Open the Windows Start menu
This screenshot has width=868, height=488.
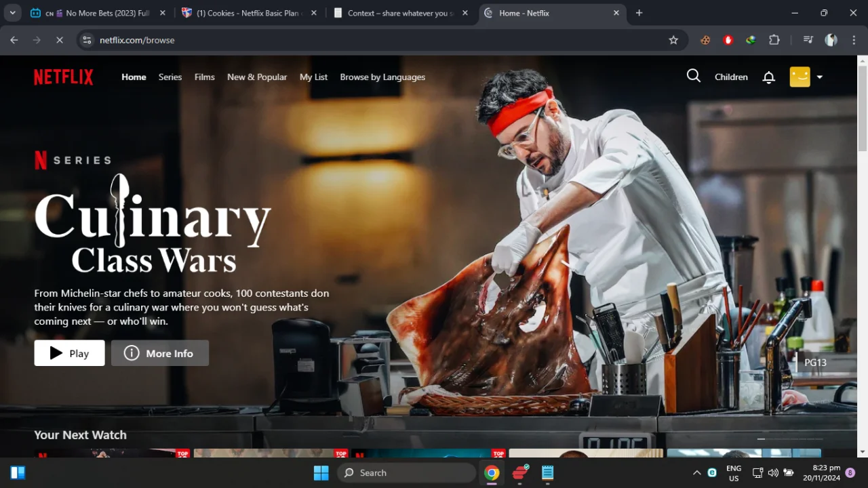point(321,472)
